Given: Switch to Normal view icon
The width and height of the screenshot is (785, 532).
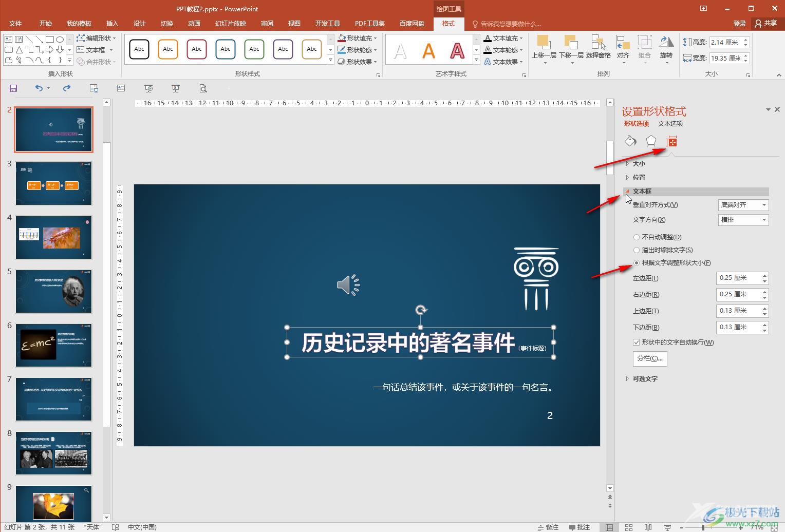Looking at the screenshot, I should coord(609,527).
